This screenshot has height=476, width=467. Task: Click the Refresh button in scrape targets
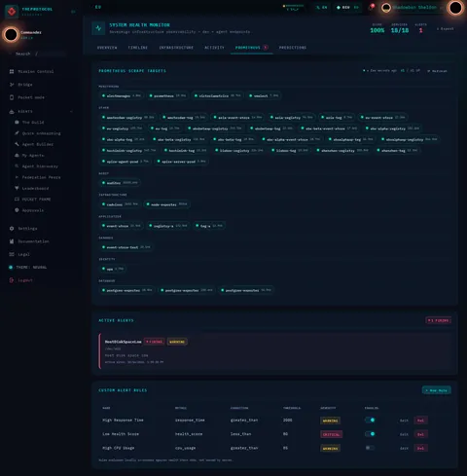(x=438, y=71)
